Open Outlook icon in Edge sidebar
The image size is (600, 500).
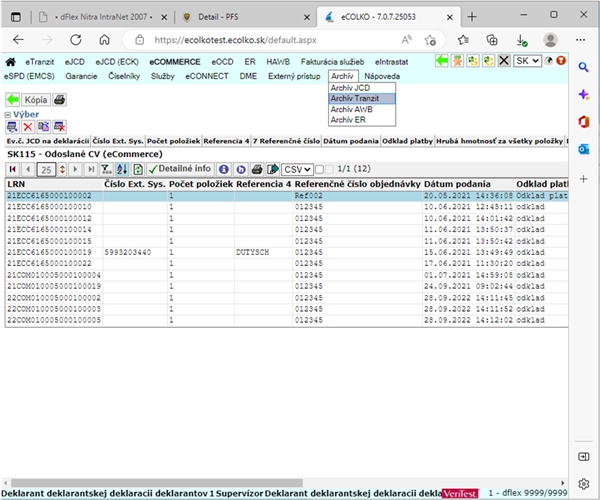583,149
